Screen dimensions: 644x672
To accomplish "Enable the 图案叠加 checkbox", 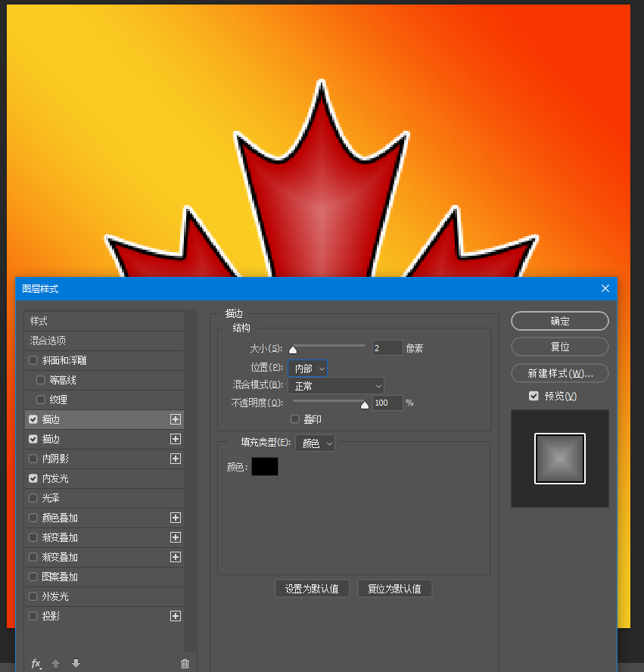I will click(x=33, y=577).
